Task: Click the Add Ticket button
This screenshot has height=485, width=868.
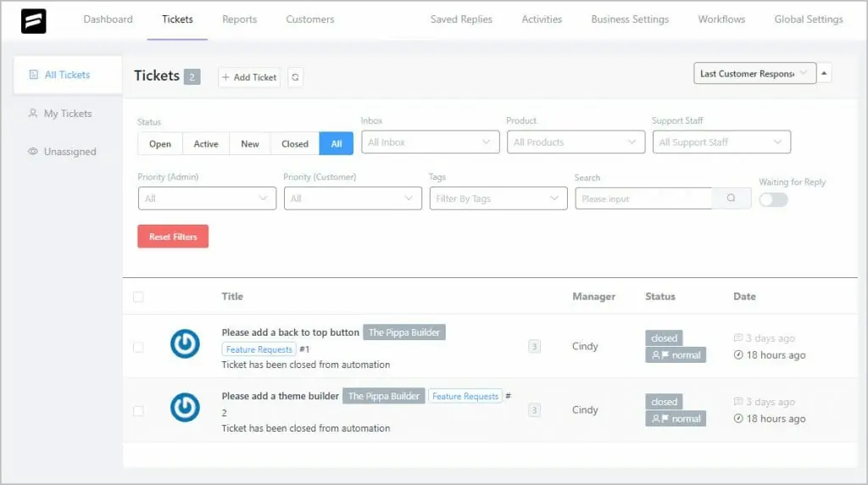Action: [x=249, y=77]
